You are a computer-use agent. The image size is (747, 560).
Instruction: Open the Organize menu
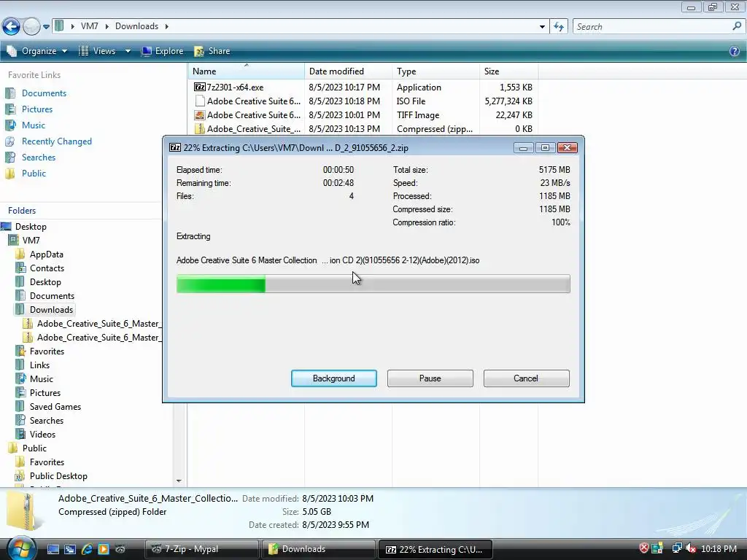[37, 51]
